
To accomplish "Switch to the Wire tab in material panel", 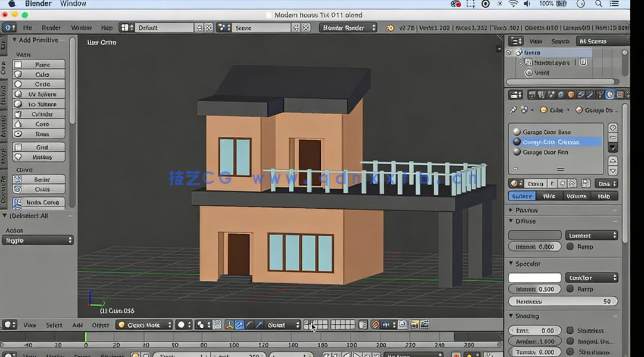I will [549, 196].
